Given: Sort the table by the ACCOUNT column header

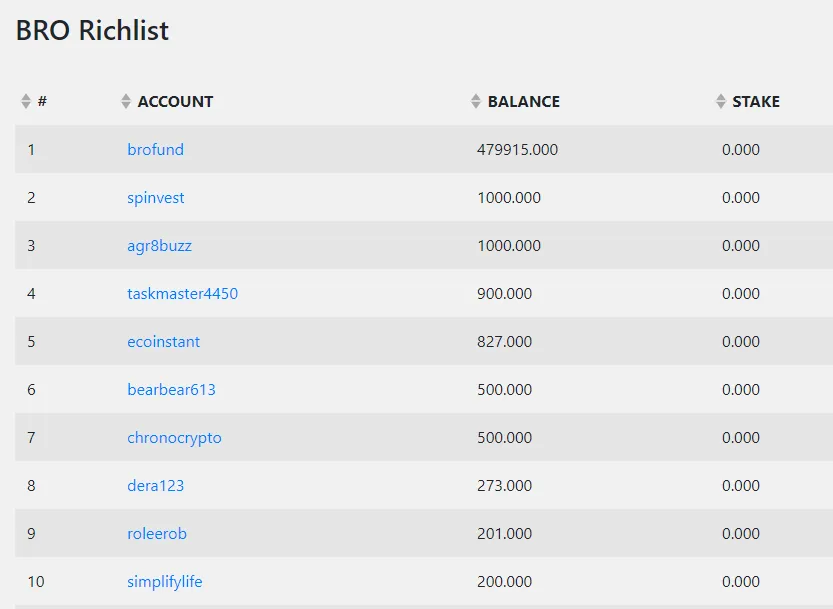Looking at the screenshot, I should [x=174, y=101].
